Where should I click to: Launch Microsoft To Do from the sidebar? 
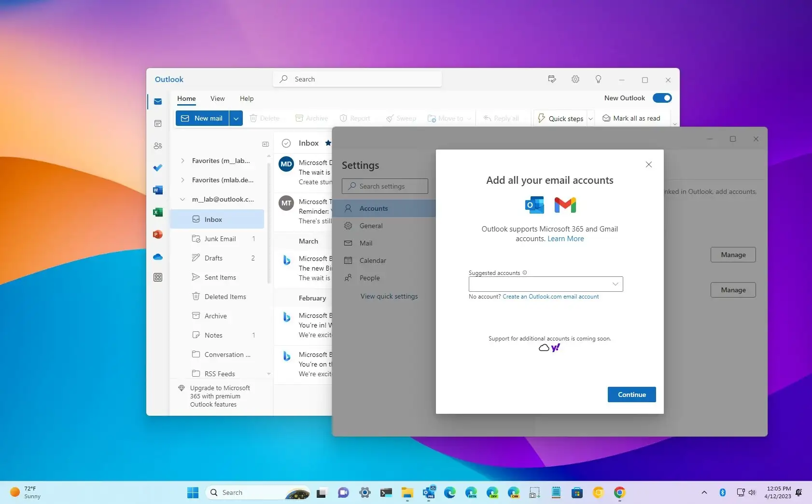[x=158, y=168]
